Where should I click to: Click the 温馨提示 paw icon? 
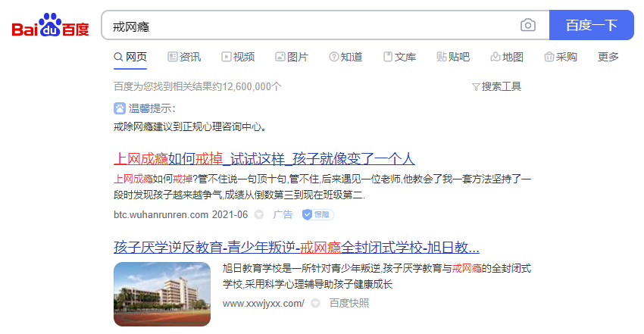(x=120, y=108)
